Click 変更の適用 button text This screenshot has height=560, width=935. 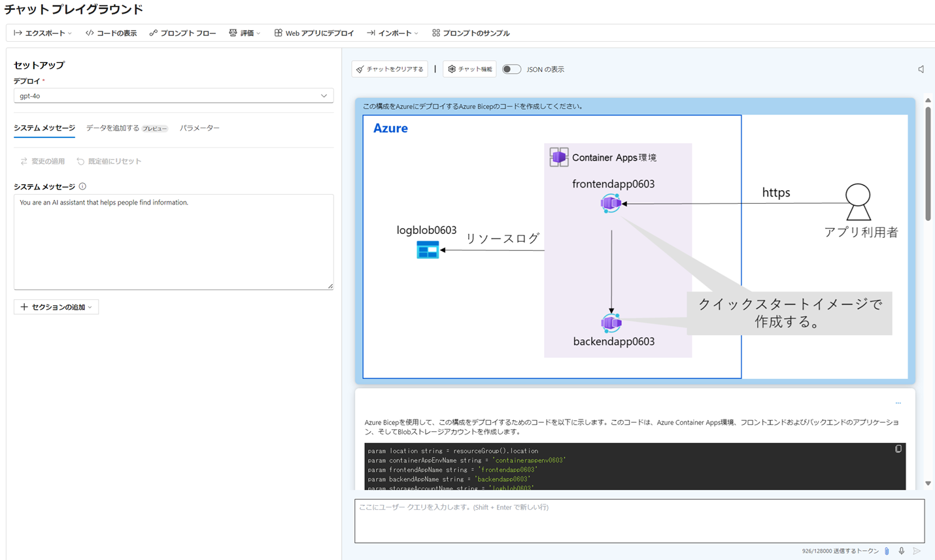(48, 161)
